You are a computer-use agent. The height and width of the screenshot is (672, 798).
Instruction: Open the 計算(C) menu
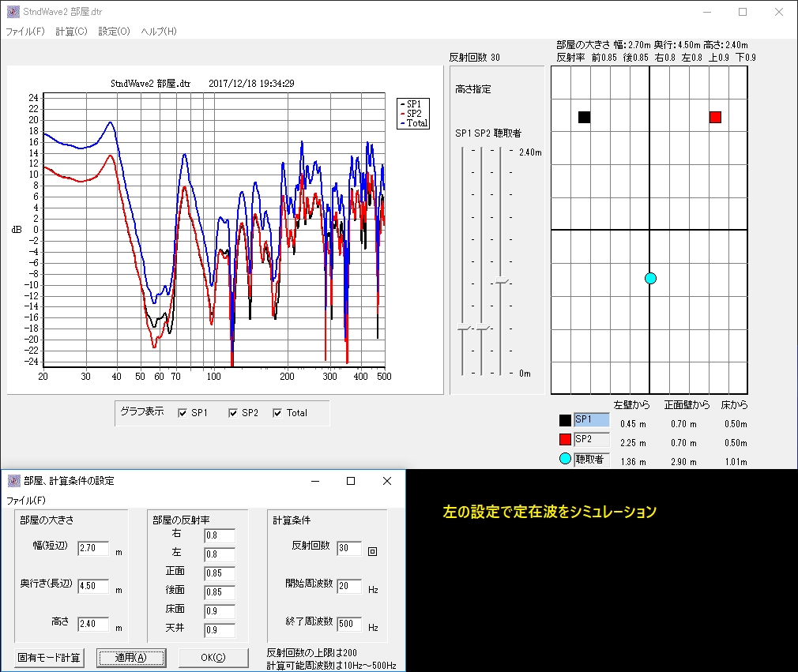[71, 32]
